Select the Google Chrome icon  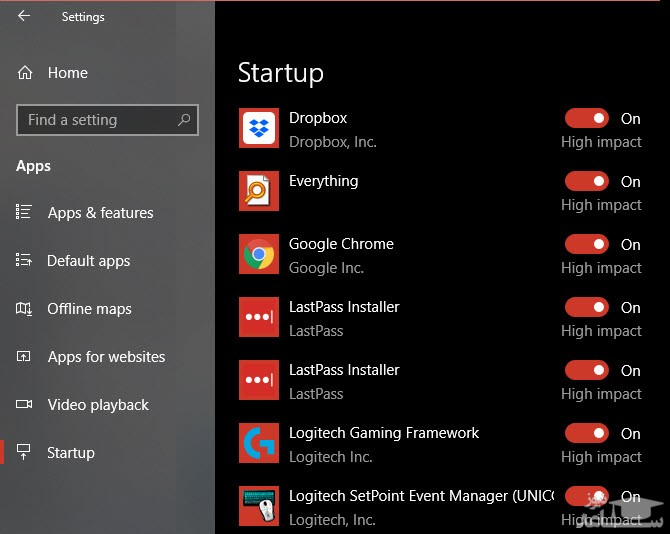(x=259, y=255)
